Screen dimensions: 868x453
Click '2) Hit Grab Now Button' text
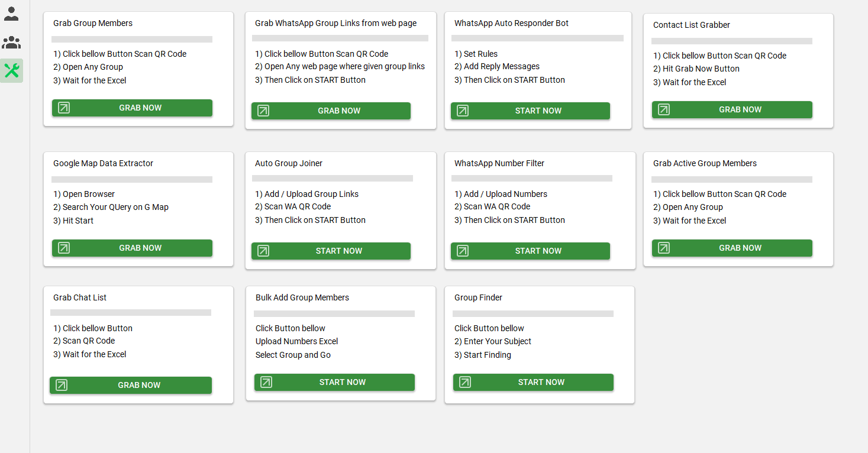click(x=696, y=69)
